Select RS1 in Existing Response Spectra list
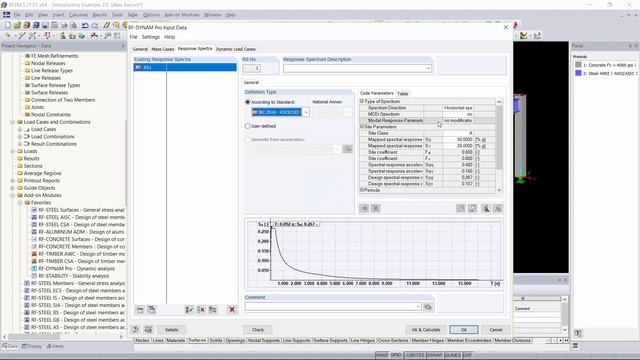640x360 pixels. click(185, 67)
